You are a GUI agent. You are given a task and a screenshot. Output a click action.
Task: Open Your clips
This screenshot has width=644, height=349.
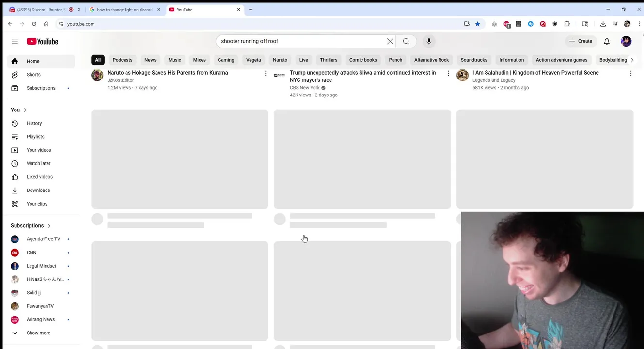41,204
